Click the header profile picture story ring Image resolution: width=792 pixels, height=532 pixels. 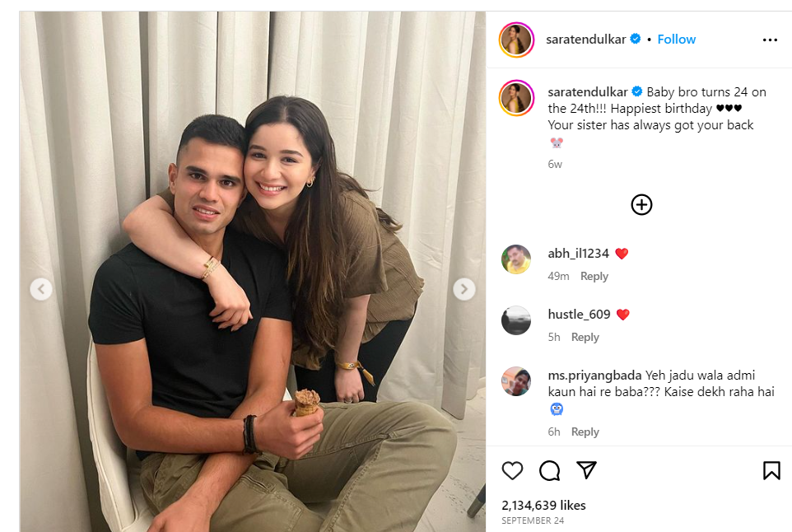pyautogui.click(x=516, y=40)
